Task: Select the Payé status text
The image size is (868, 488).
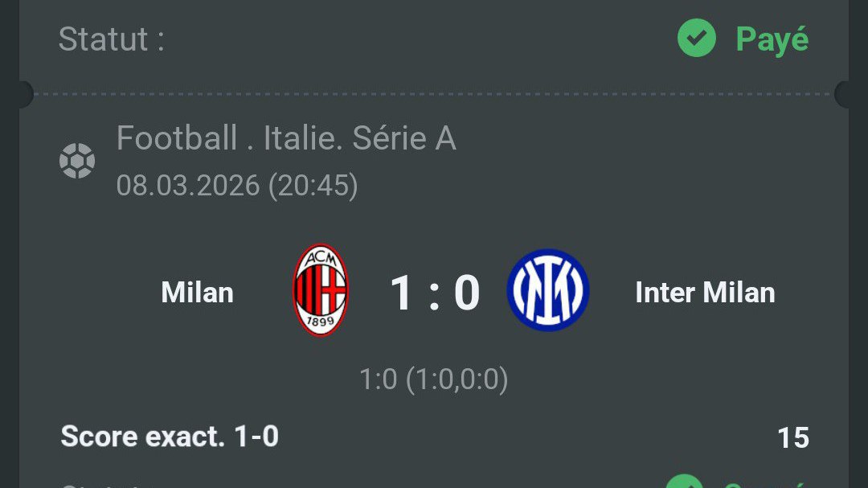Action: coord(772,40)
